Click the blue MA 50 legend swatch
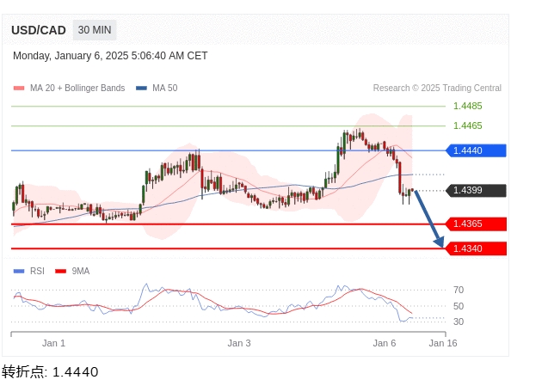 point(141,88)
